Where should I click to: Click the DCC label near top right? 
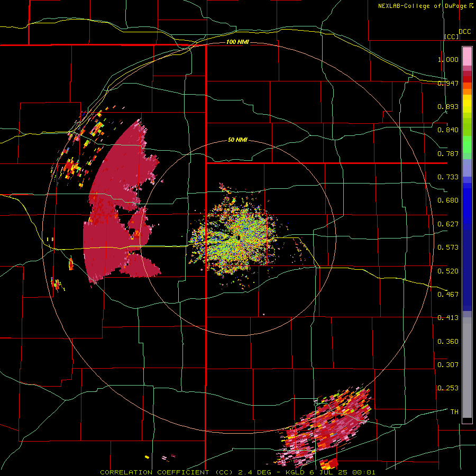[465, 32]
